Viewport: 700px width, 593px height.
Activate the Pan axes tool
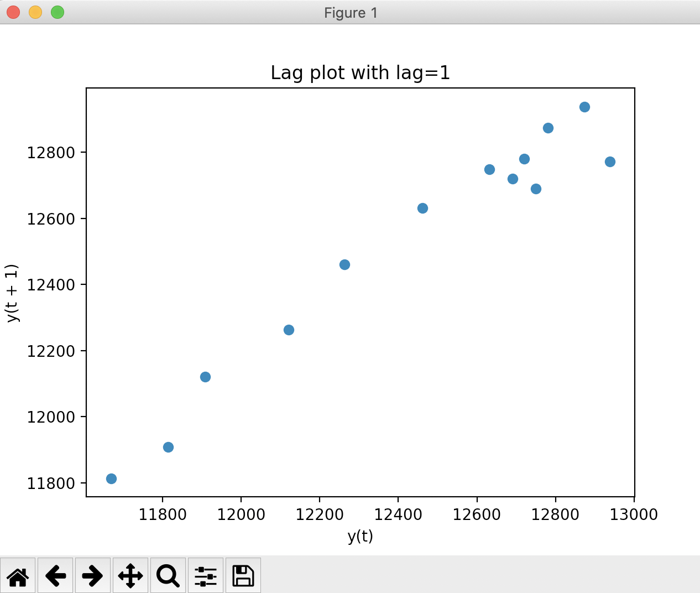pyautogui.click(x=130, y=575)
